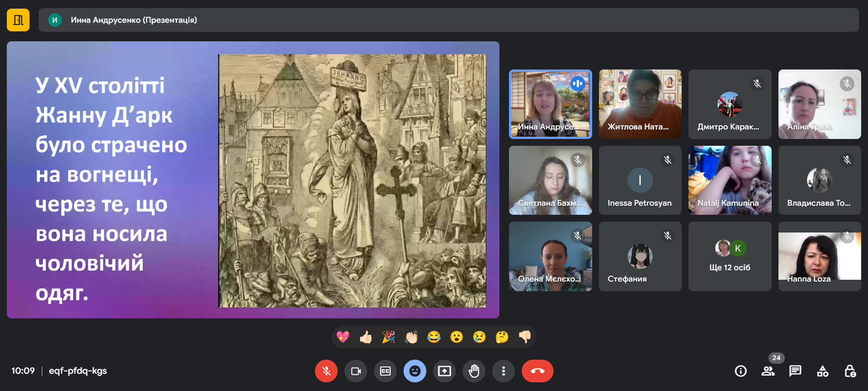The height and width of the screenshot is (391, 868).
Task: Click the present screen icon
Action: click(x=444, y=371)
